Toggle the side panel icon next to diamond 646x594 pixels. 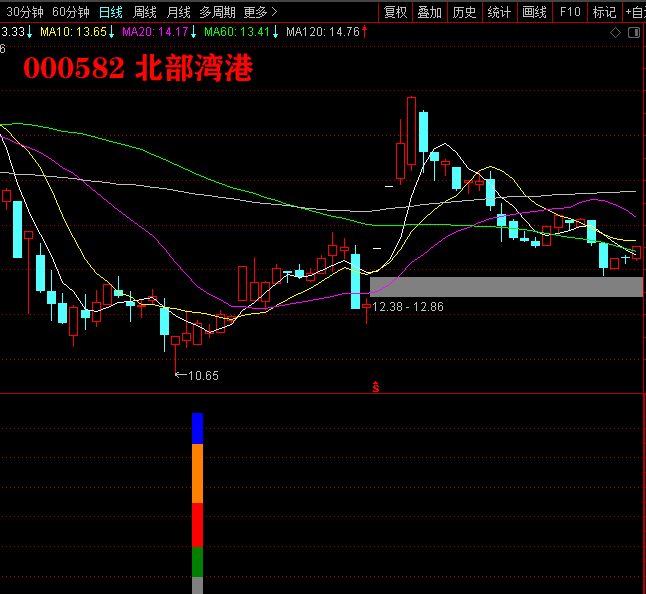[633, 32]
